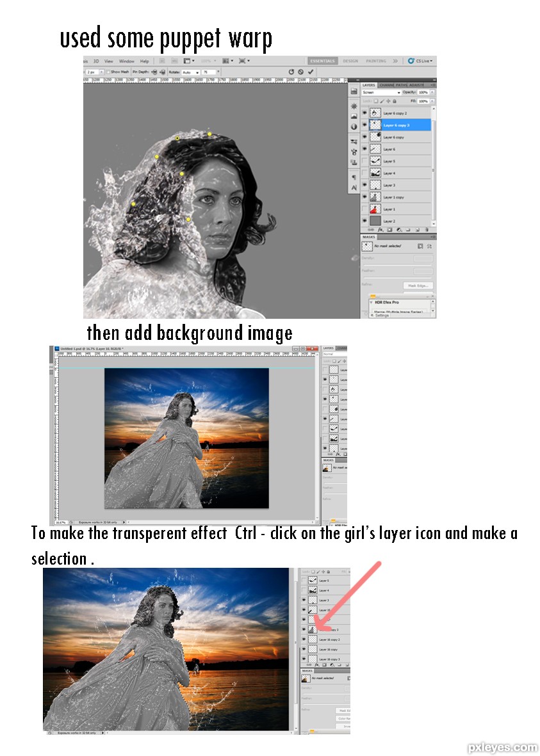Click the Density slider in the puppet warp Masks panel

pyautogui.click(x=398, y=265)
